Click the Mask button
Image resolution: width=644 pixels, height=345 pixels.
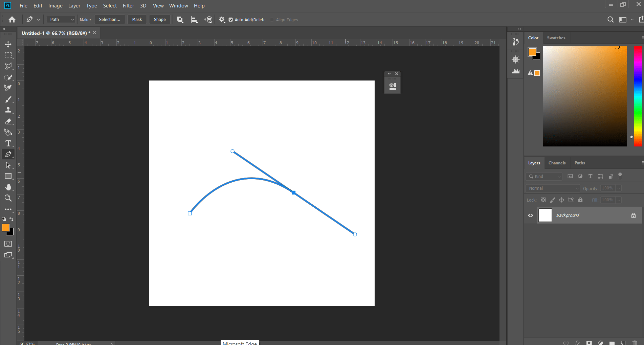click(137, 20)
